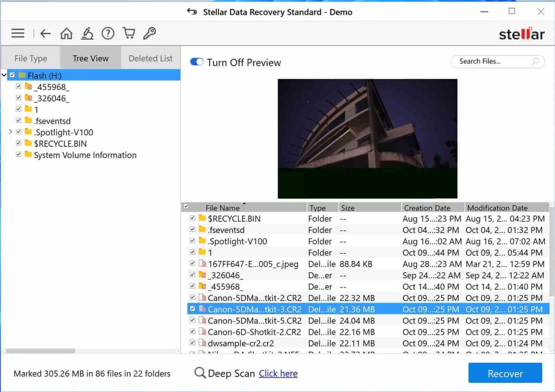The image size is (555, 392).
Task: Click the microscope scan tools icon
Action: point(87,33)
